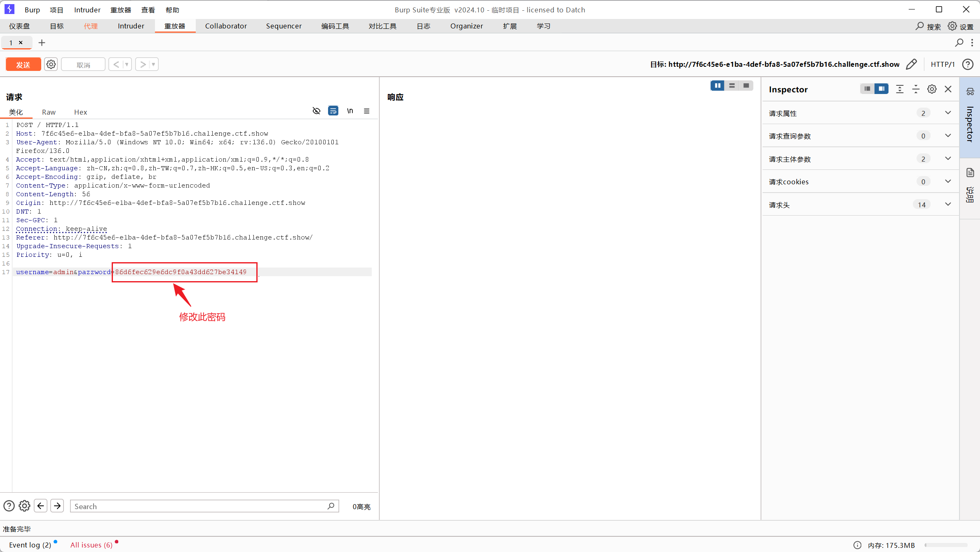
Task: Open request editor hamburger menu icon
Action: click(x=366, y=111)
